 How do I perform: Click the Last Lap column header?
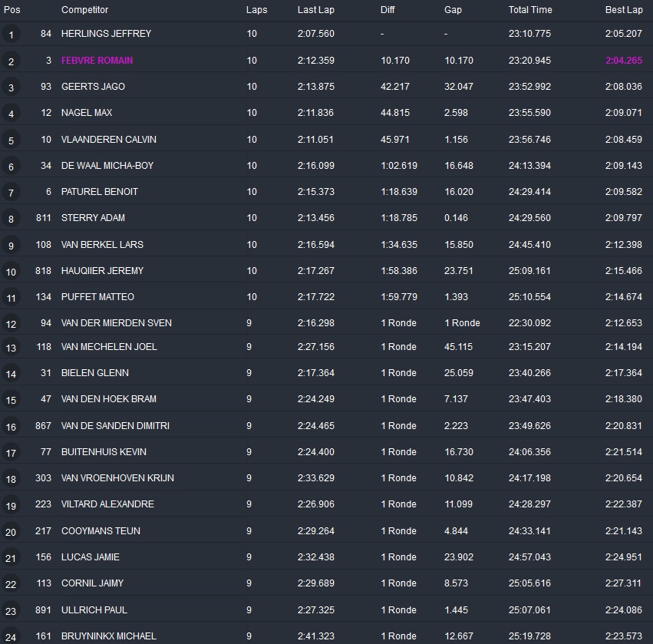tap(314, 10)
